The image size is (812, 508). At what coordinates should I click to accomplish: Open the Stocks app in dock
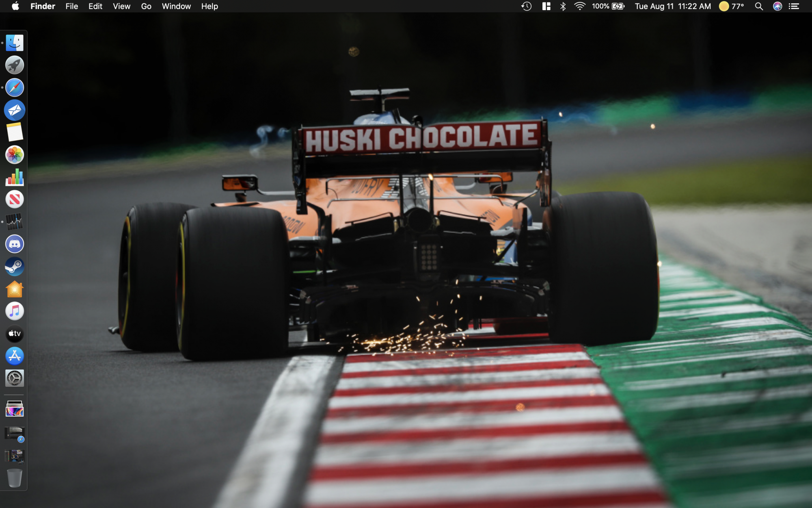click(15, 222)
